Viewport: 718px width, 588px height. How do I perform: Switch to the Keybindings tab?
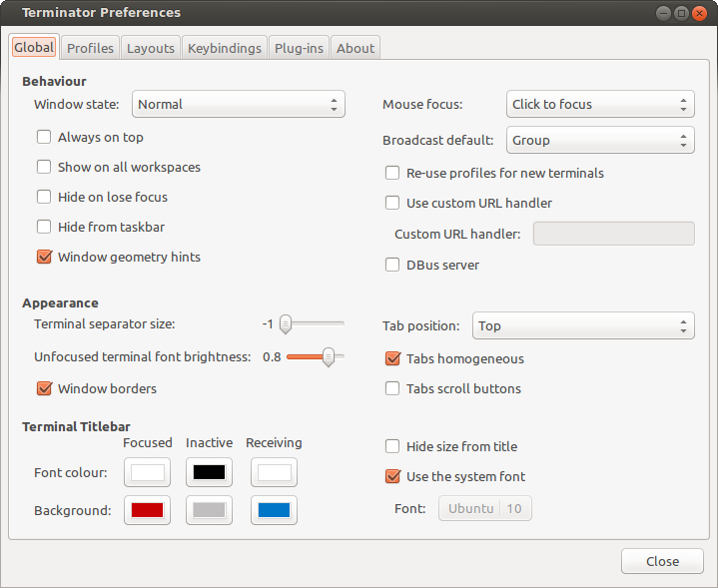point(225,48)
